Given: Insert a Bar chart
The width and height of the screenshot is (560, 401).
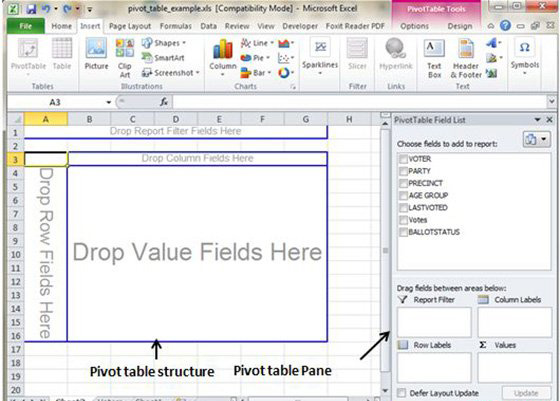Looking at the screenshot, I should tap(256, 73).
